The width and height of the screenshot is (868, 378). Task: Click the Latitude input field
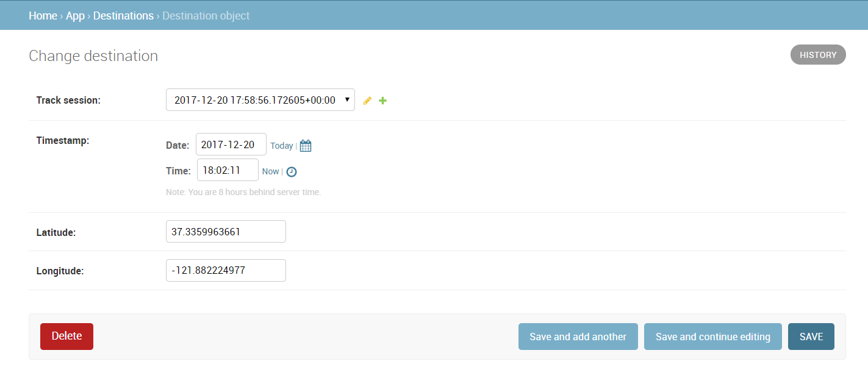tap(226, 232)
